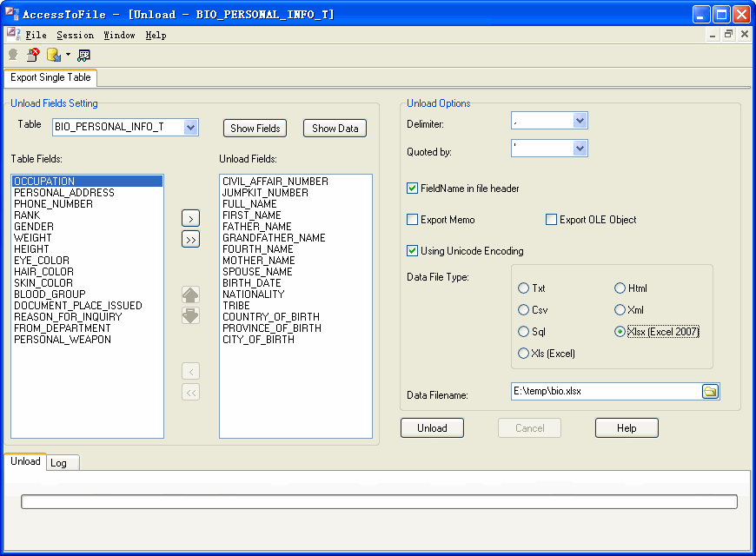Select SPOUSE_NAME in Unload Fields
Viewport: 756px width, 556px height.
tap(295, 272)
